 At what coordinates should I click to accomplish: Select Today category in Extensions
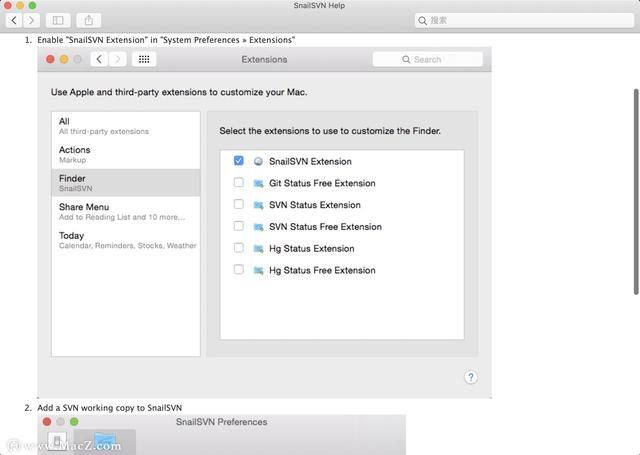(126, 240)
